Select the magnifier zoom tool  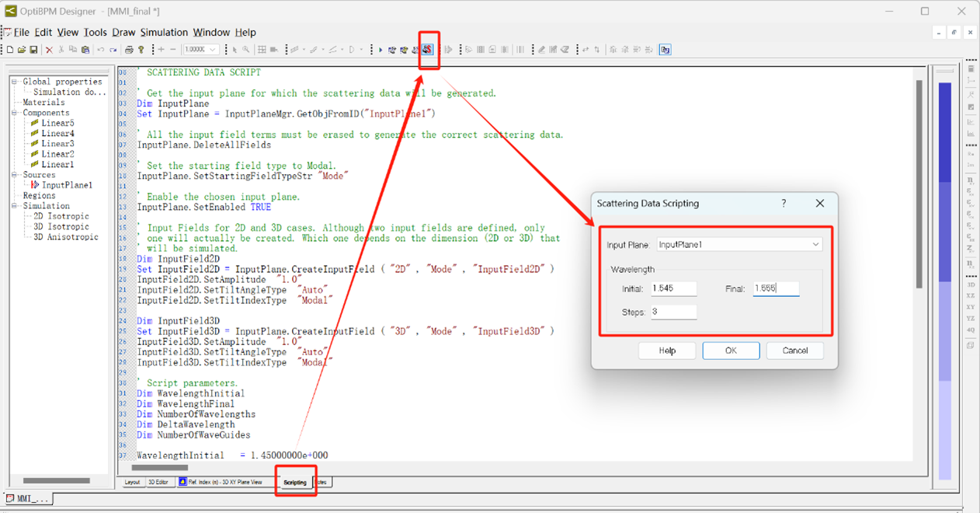point(246,50)
